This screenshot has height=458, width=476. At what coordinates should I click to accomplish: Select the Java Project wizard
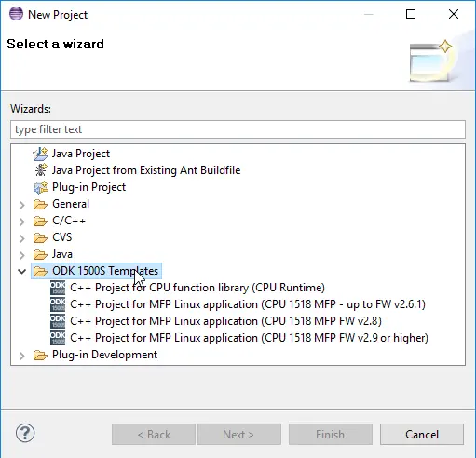click(81, 154)
